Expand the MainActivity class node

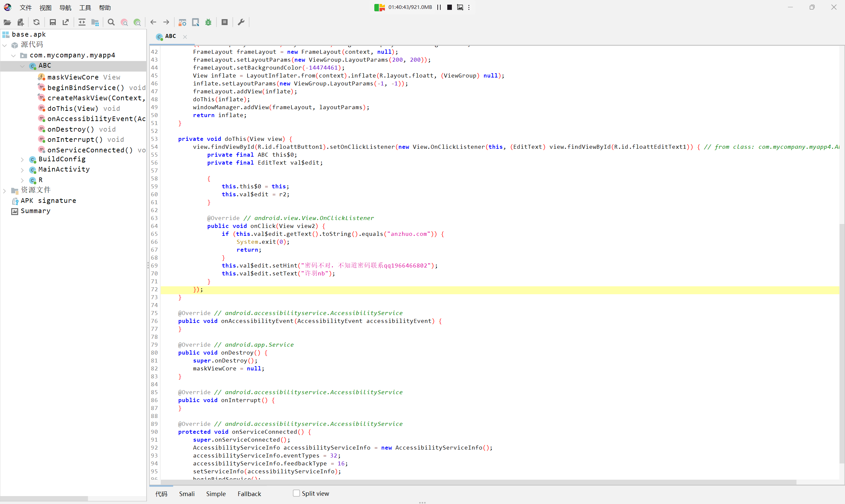tap(22, 170)
